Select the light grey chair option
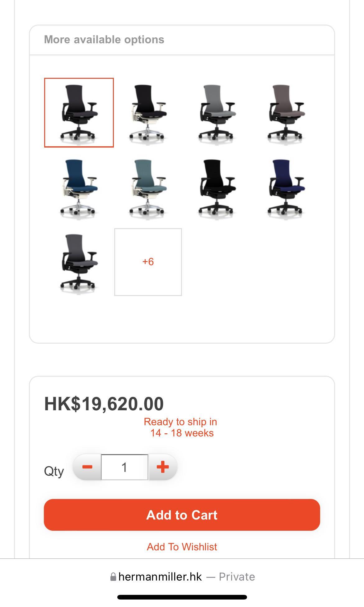This screenshot has height=607, width=364. [217, 113]
